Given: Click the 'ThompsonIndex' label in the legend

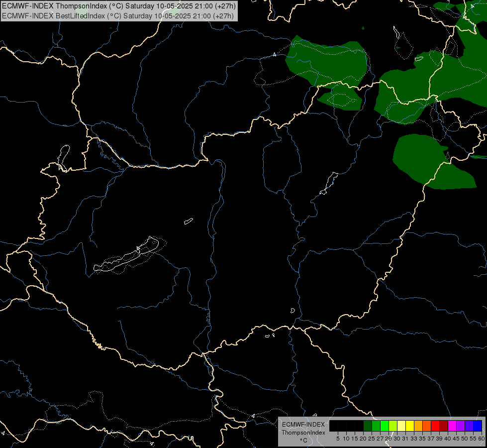Looking at the screenshot, I should pos(303,433).
